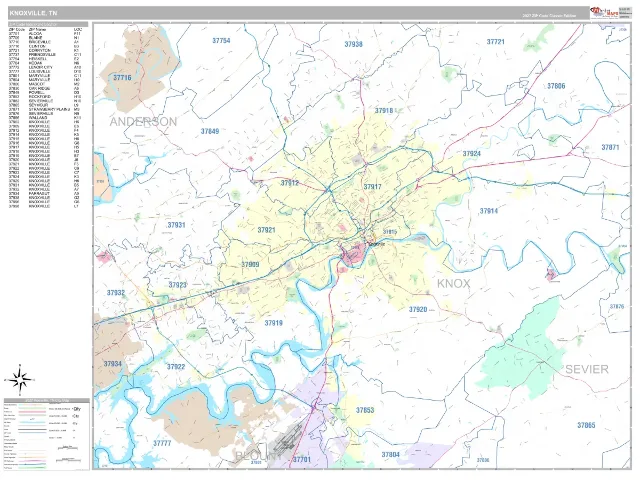Screen dimensions: 640x480
Task: Select ZIP label 37915 on the map
Action: [x=390, y=232]
